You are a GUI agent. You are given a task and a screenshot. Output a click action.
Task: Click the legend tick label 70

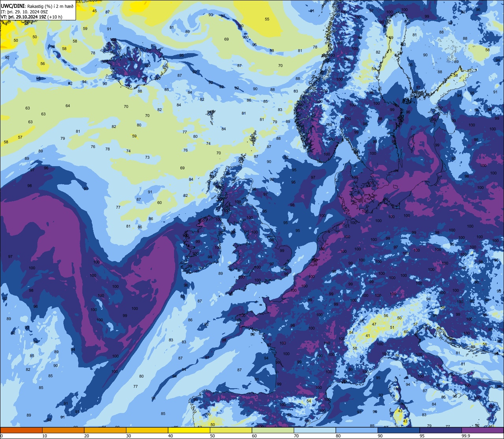click(x=296, y=436)
